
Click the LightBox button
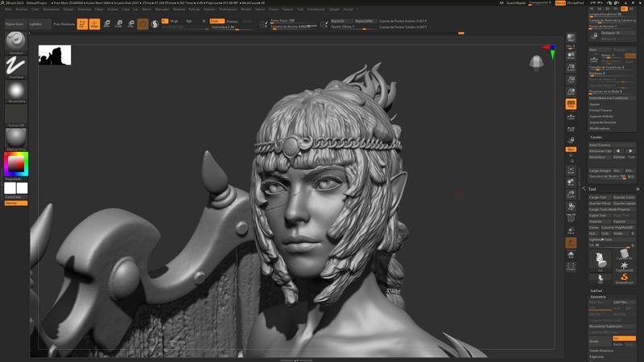click(x=35, y=24)
